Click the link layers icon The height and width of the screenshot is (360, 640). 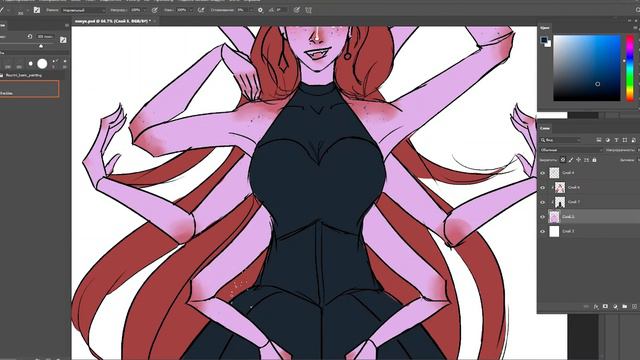[586, 306]
